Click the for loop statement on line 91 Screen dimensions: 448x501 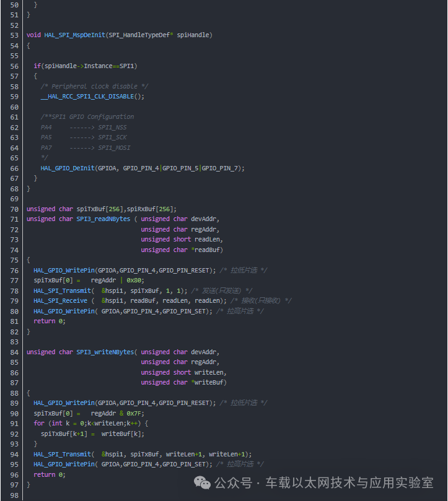point(91,424)
